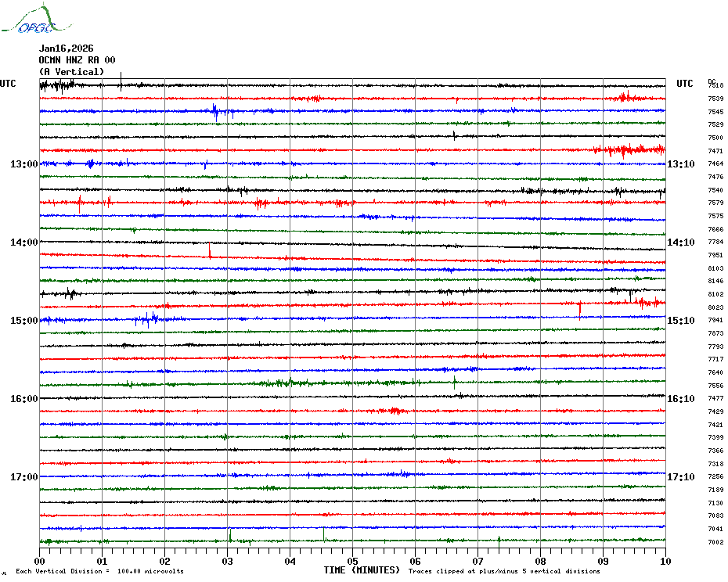
Task: Click the DC offset value 7500
Action: pos(715,138)
